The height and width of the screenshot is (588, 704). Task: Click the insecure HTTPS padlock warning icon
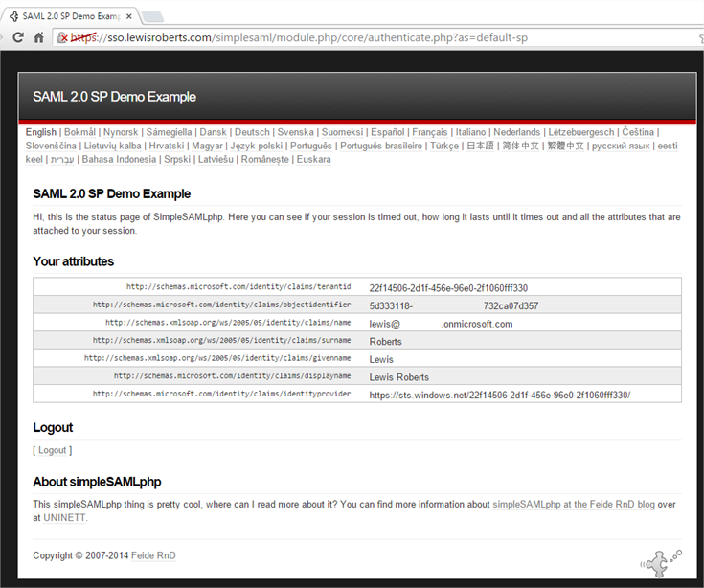point(62,38)
